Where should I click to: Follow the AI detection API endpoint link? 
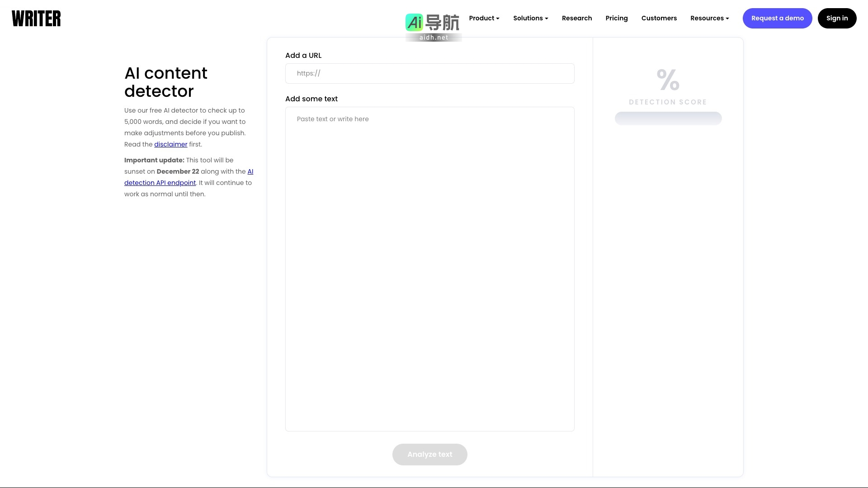tap(160, 183)
